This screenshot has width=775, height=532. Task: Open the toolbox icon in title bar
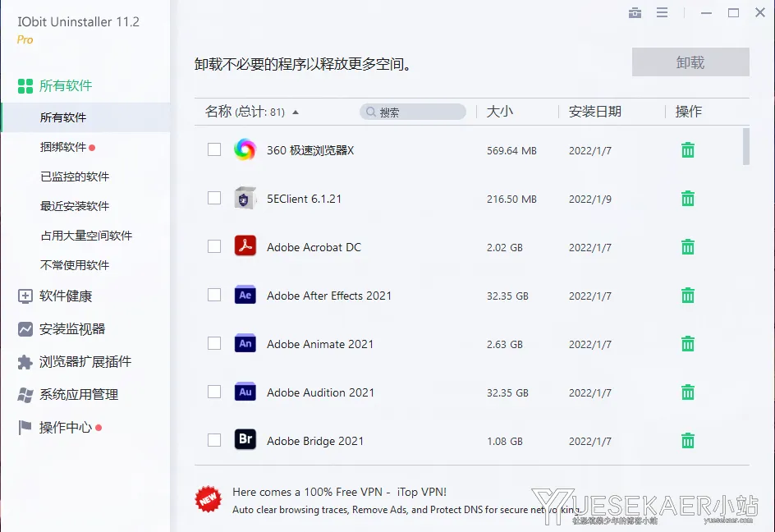coord(635,13)
